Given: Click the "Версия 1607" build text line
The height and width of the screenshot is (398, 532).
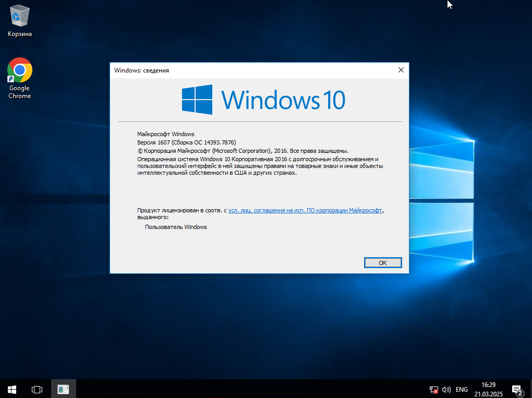Looking at the screenshot, I should pos(187,142).
